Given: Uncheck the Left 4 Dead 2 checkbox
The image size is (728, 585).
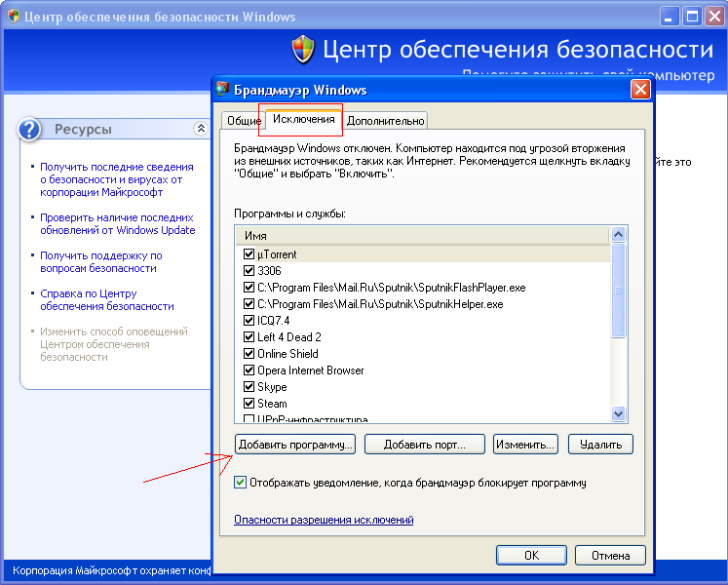Looking at the screenshot, I should click(249, 337).
